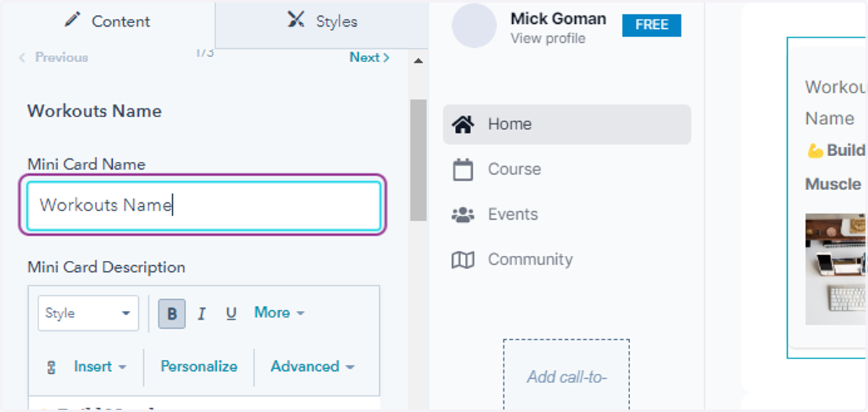This screenshot has height=412, width=868.
Task: Click the editor panel scrollbar thumb
Action: tap(418, 159)
